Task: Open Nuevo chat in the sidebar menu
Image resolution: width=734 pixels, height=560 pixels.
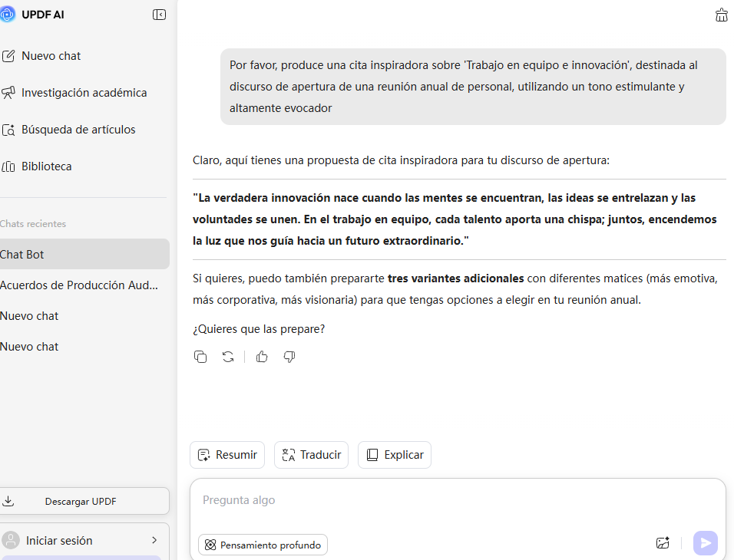Action: 51,56
